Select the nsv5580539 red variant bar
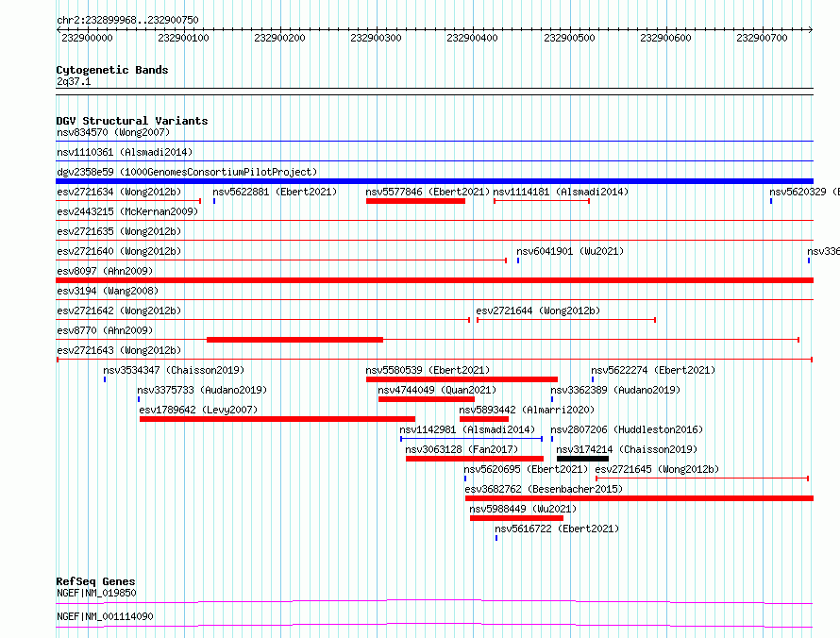This screenshot has width=840, height=638. (x=462, y=379)
